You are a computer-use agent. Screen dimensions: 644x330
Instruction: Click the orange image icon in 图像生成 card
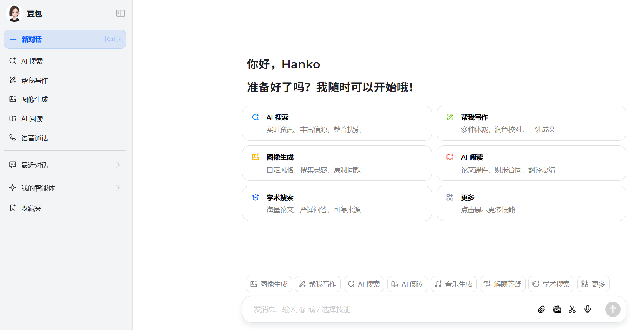pos(256,157)
